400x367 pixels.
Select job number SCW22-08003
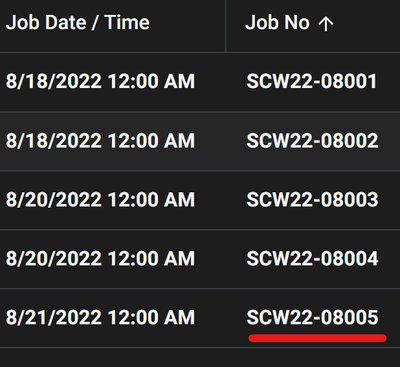click(x=312, y=200)
